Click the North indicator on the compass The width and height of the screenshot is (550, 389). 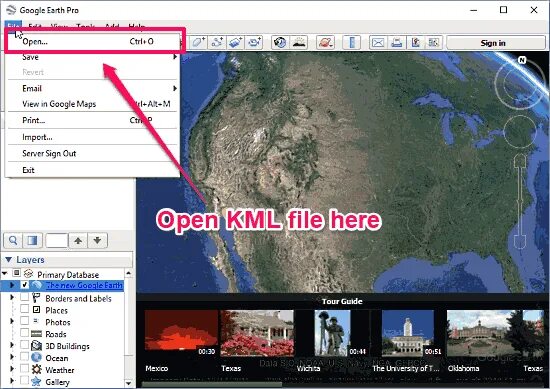522,60
